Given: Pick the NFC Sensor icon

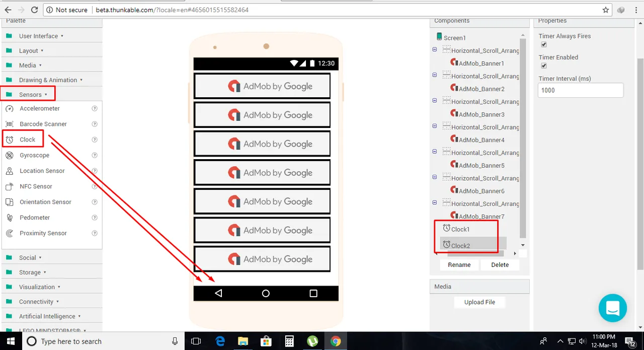Looking at the screenshot, I should [9, 186].
